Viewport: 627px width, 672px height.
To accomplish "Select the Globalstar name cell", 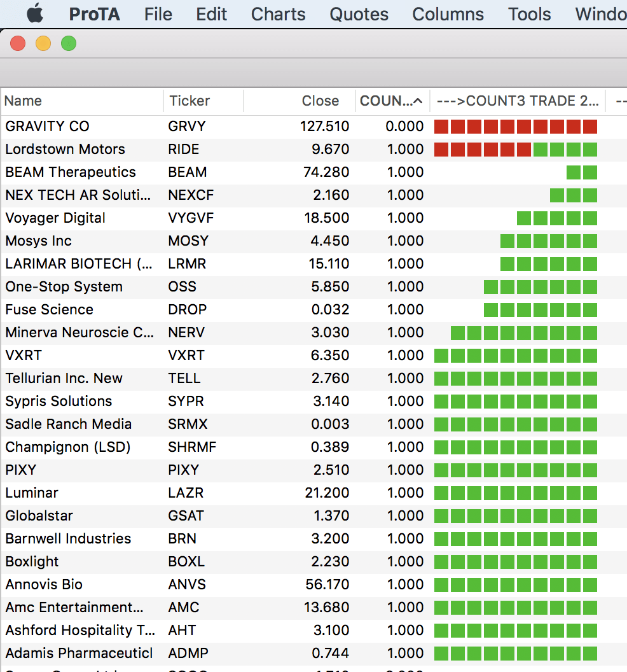I will click(39, 516).
